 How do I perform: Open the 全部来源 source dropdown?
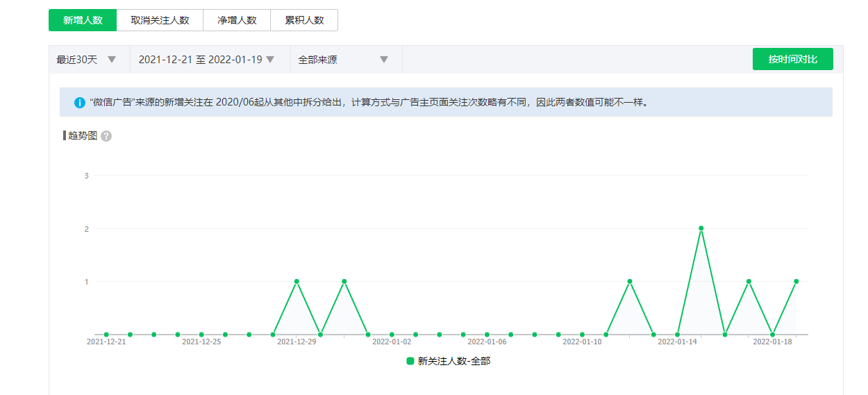(343, 60)
